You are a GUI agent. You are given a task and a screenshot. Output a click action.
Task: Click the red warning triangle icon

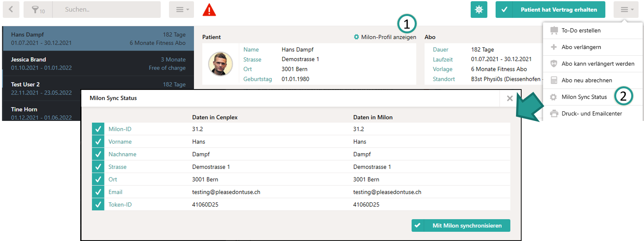[x=209, y=10]
